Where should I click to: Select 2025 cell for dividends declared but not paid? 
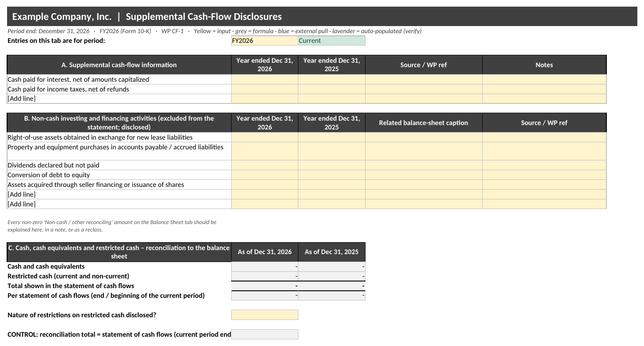coord(332,165)
